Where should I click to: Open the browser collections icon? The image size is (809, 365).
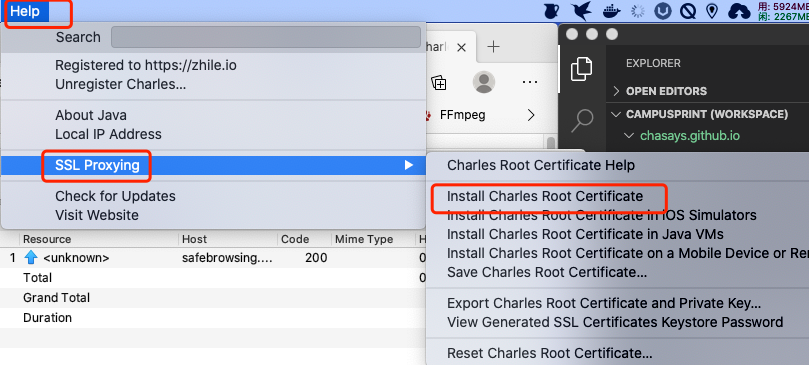click(439, 82)
